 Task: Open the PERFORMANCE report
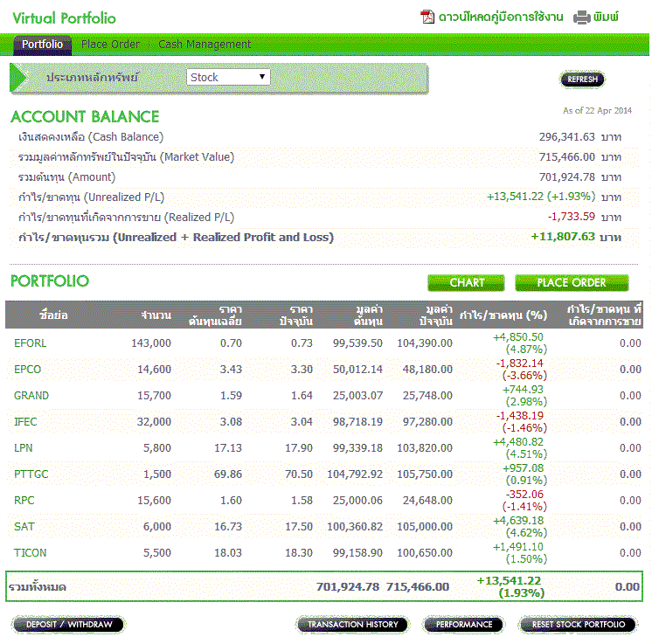pos(464,624)
